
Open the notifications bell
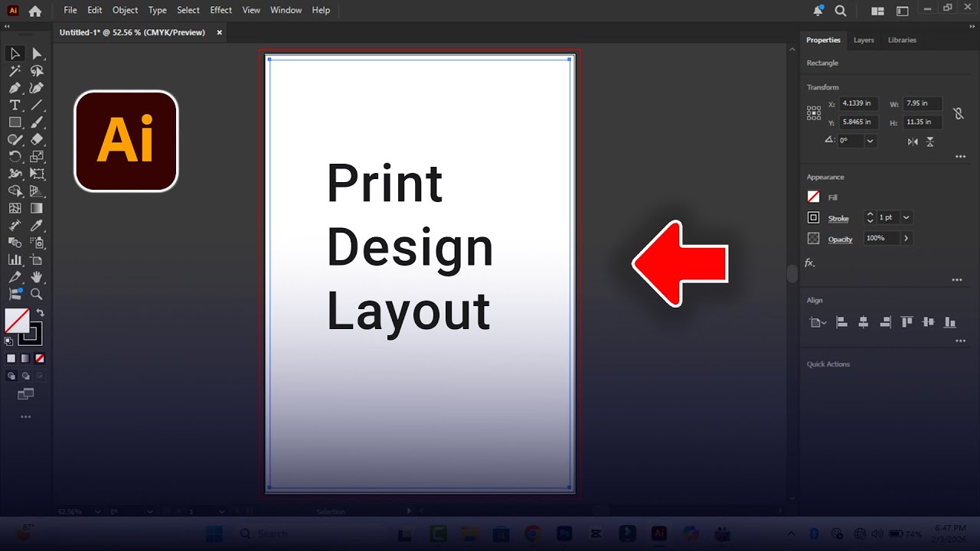click(818, 11)
